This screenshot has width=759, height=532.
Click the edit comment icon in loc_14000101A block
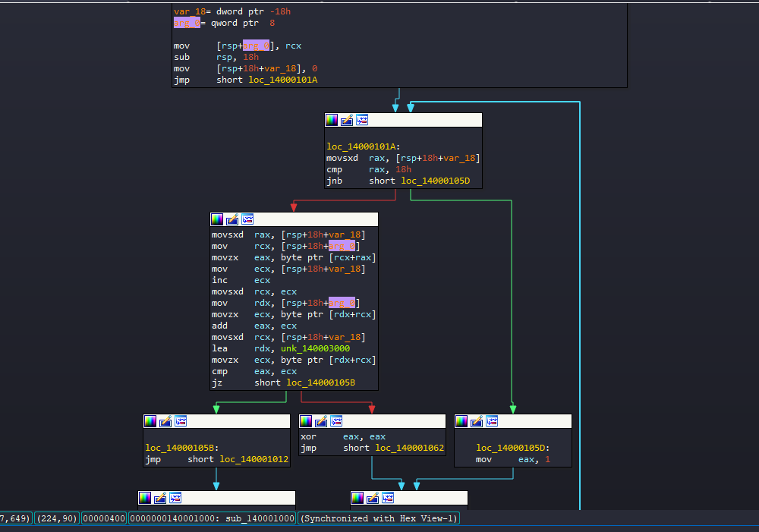[347, 120]
